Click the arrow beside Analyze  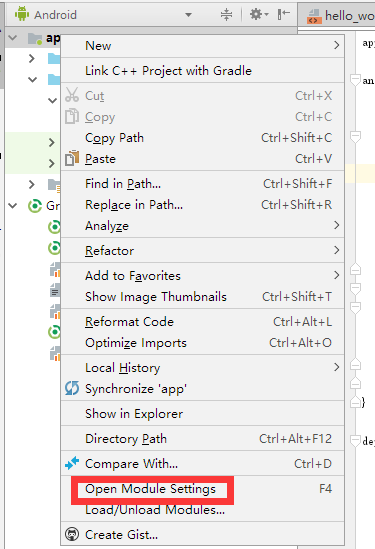tap(336, 225)
